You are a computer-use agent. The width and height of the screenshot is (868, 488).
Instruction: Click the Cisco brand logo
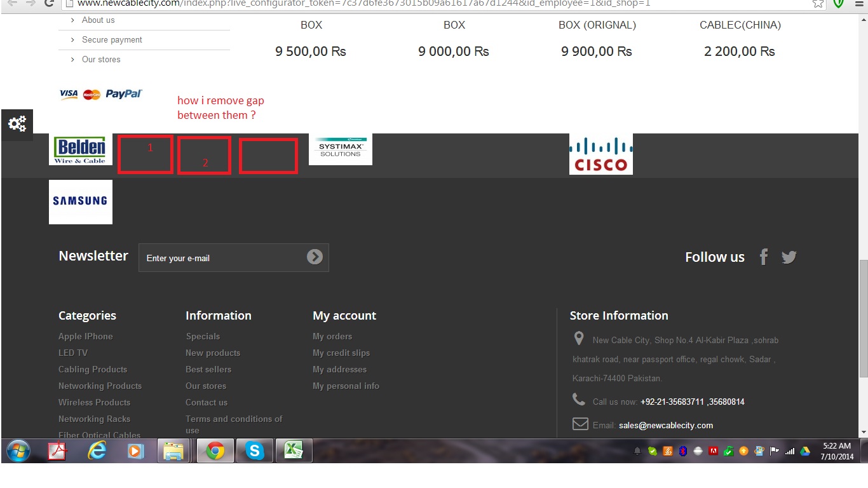pyautogui.click(x=601, y=154)
